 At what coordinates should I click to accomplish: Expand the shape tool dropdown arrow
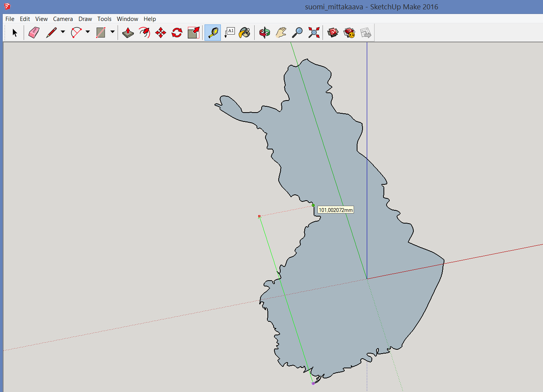[x=113, y=32]
